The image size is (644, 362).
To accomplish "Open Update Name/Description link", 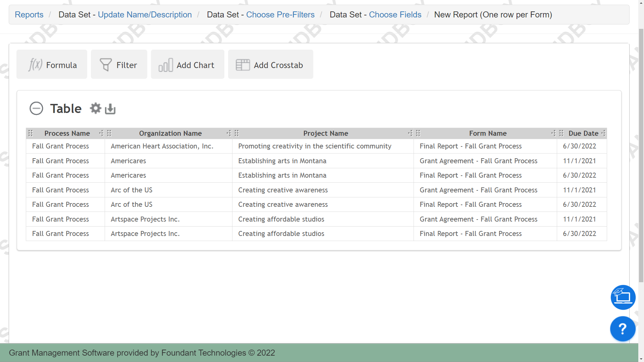I will [x=145, y=14].
